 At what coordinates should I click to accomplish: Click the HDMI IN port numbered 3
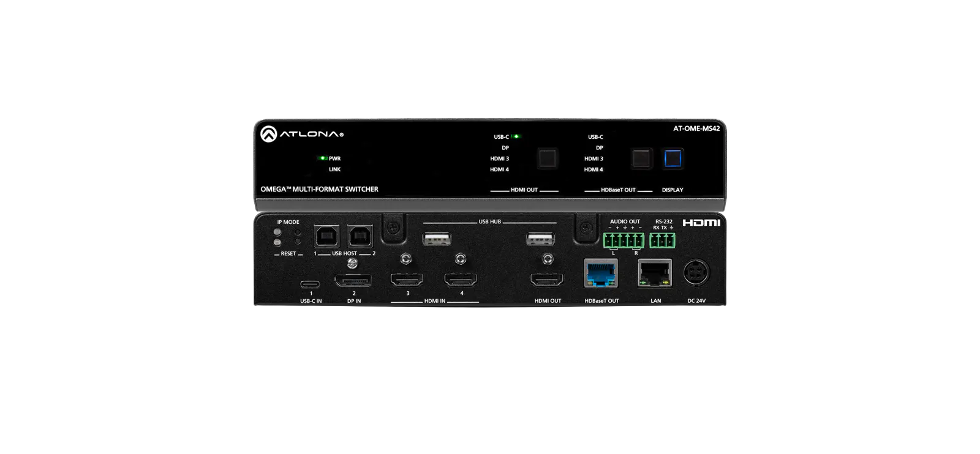(x=407, y=280)
